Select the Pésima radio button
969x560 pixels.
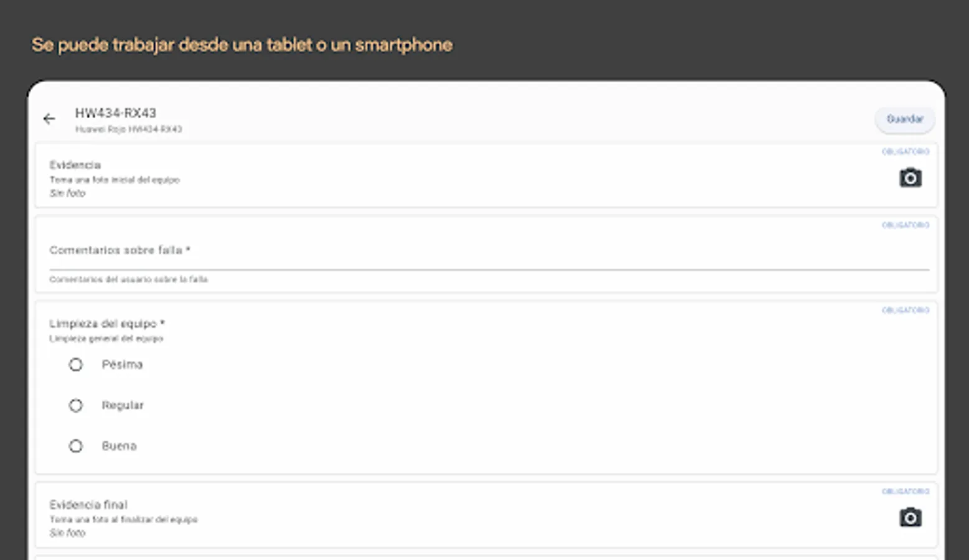[76, 365]
